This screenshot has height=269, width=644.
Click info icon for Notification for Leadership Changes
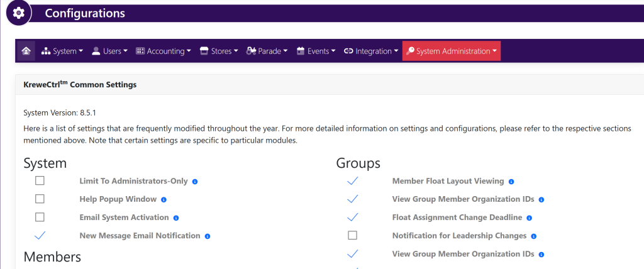point(534,236)
